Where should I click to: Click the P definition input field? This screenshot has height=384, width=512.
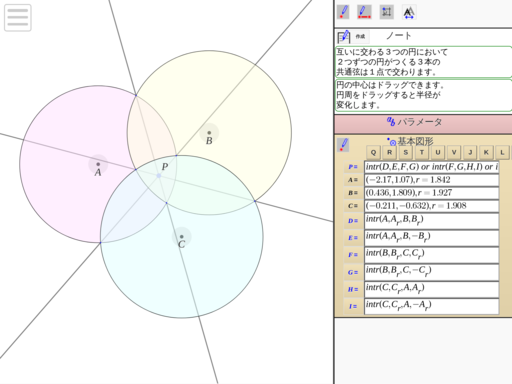click(x=432, y=167)
